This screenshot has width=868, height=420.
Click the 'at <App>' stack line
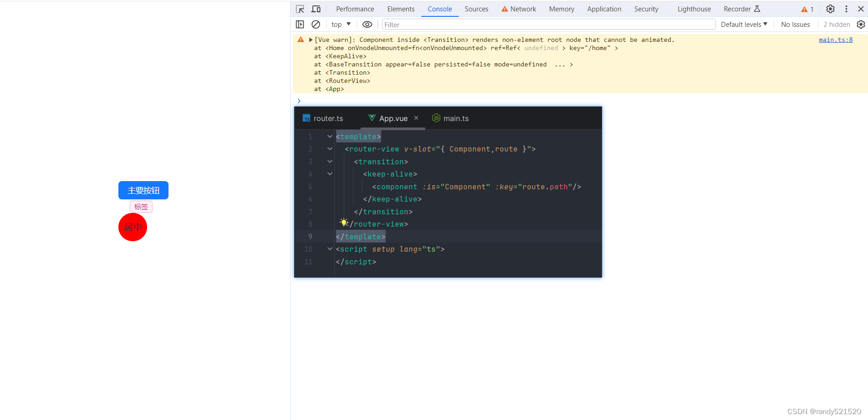[x=329, y=89]
